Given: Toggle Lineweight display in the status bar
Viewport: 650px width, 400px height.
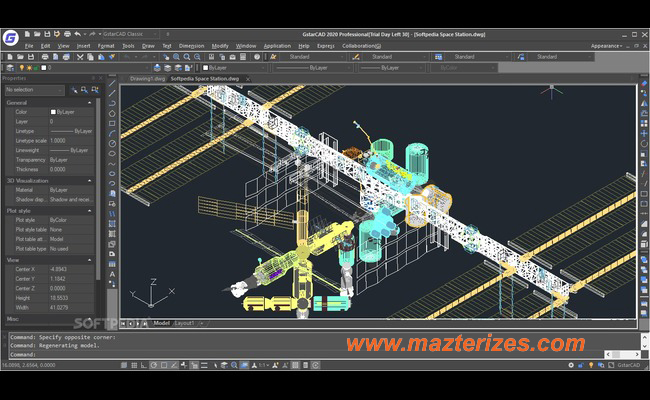Looking at the screenshot, I should click(x=204, y=365).
